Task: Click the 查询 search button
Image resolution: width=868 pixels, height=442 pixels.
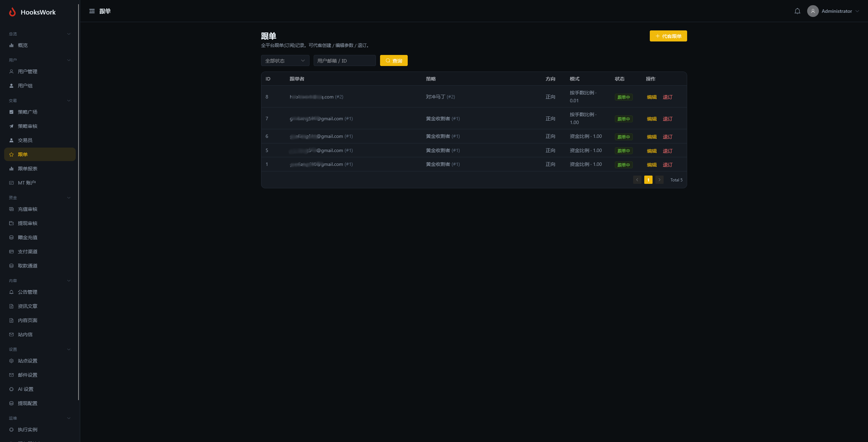Action: point(394,60)
